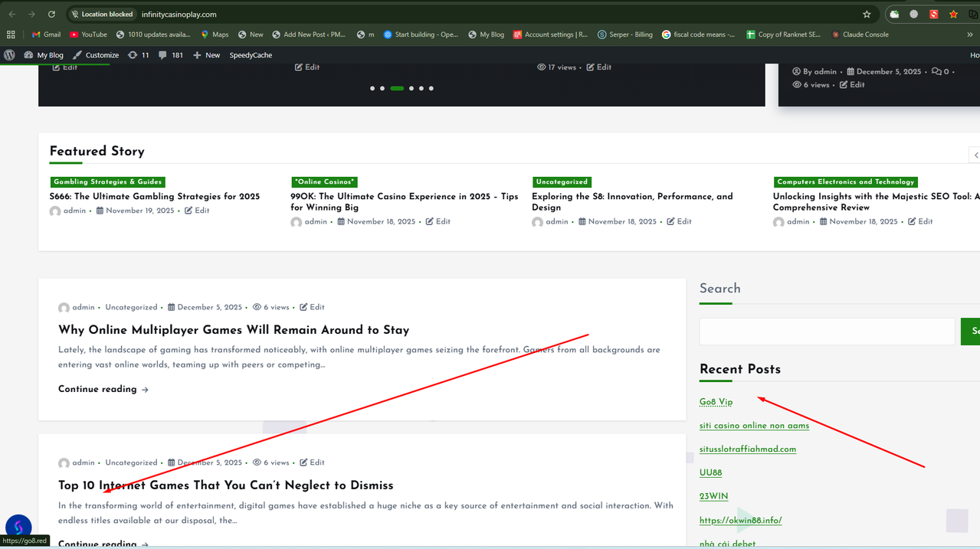
Task: Click the floating blue circular widget icon
Action: [x=18, y=528]
